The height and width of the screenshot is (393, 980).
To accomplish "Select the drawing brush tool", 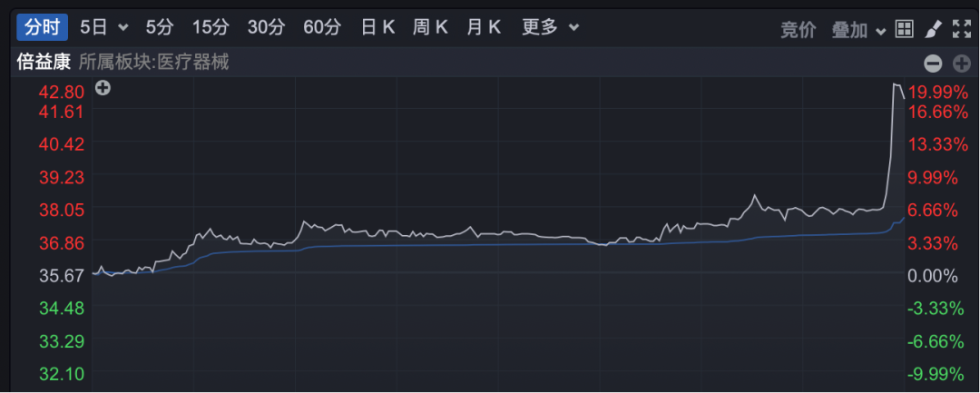I will click(933, 29).
